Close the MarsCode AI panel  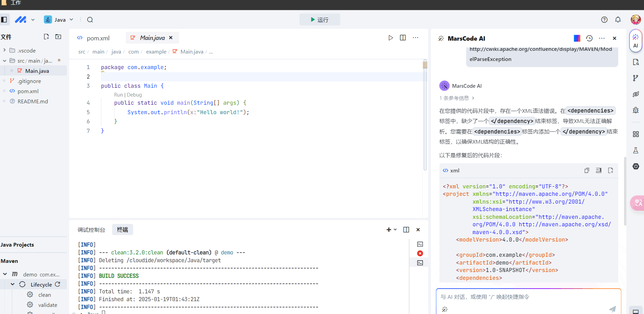(x=615, y=38)
